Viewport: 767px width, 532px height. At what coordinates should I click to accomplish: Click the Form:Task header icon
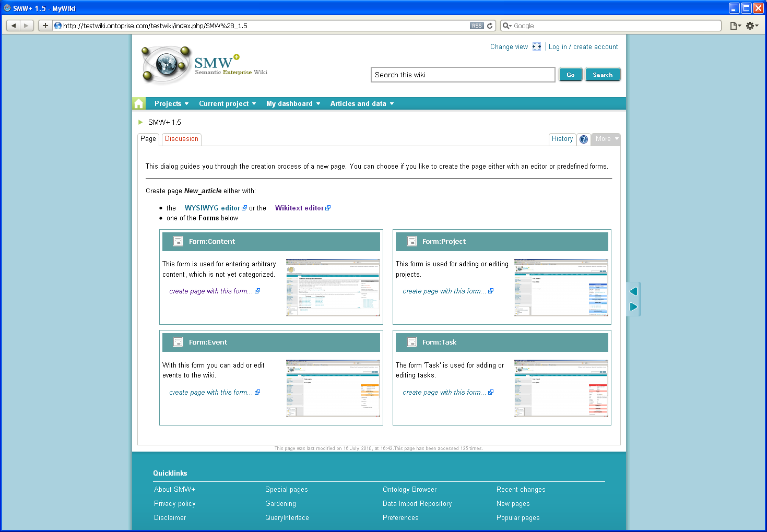tap(411, 342)
